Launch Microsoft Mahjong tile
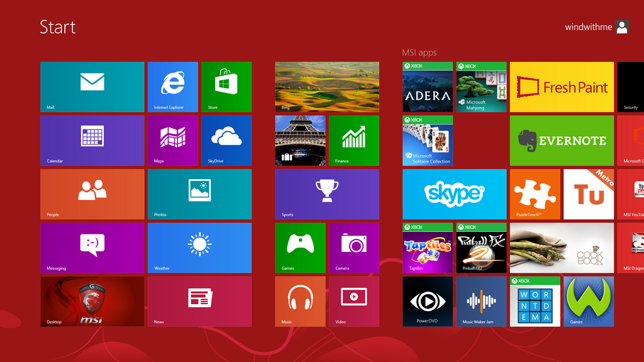The width and height of the screenshot is (644, 362). coord(481,87)
